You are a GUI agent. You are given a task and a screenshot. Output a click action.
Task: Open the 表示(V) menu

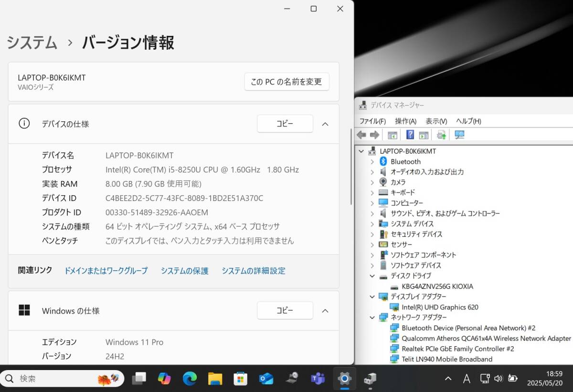pyautogui.click(x=436, y=121)
